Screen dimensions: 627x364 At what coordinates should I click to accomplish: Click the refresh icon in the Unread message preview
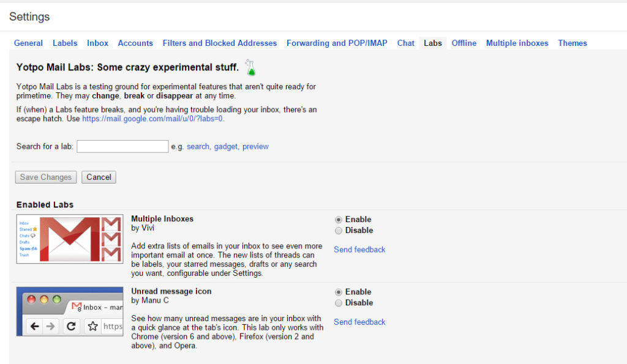pyautogui.click(x=72, y=326)
